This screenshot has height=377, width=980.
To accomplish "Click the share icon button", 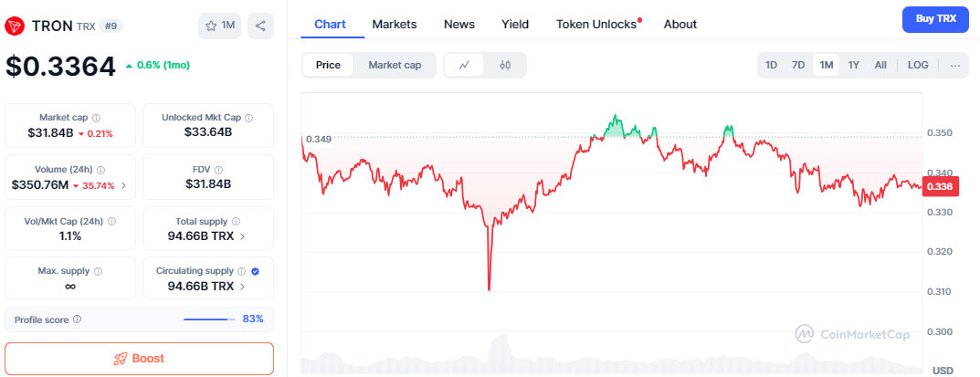I will coord(261,26).
